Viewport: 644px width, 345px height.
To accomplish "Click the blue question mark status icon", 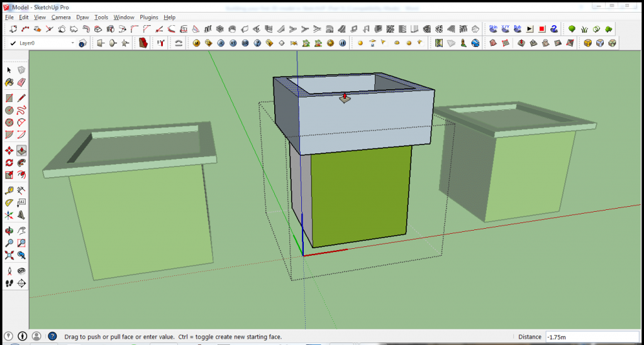I will point(52,336).
